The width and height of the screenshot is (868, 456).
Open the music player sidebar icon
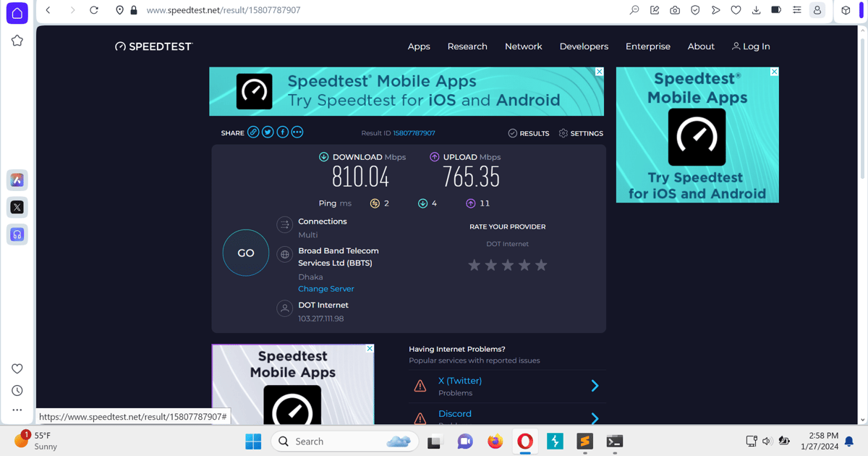click(17, 235)
